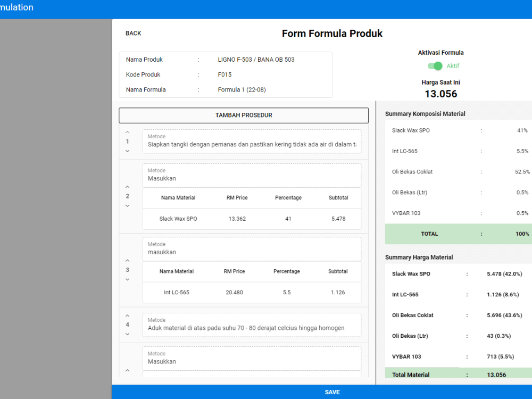Move procedure step 1 up
Image resolution: width=532 pixels, height=399 pixels.
pyautogui.click(x=127, y=132)
